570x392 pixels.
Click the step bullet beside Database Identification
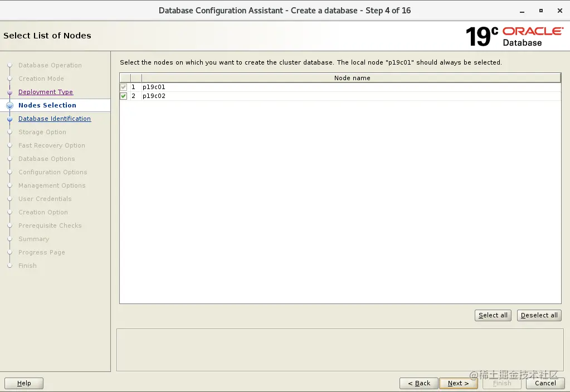click(x=10, y=119)
